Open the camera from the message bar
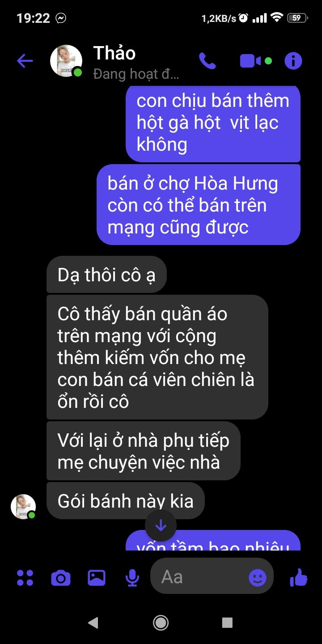 point(61,578)
